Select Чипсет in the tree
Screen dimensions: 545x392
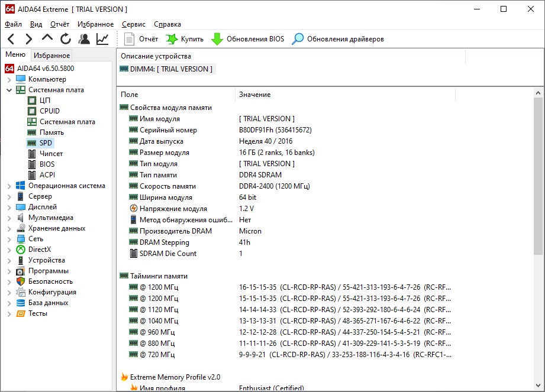[51, 154]
